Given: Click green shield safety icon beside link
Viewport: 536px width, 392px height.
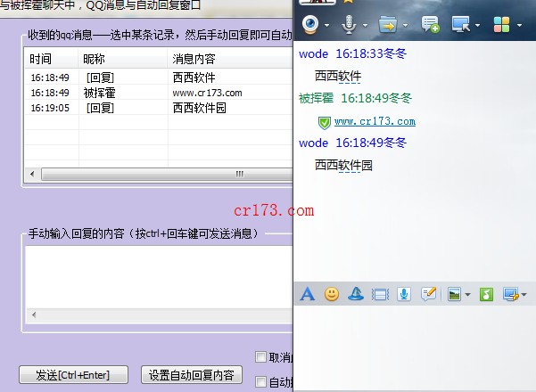Looking at the screenshot, I should pyautogui.click(x=325, y=123).
